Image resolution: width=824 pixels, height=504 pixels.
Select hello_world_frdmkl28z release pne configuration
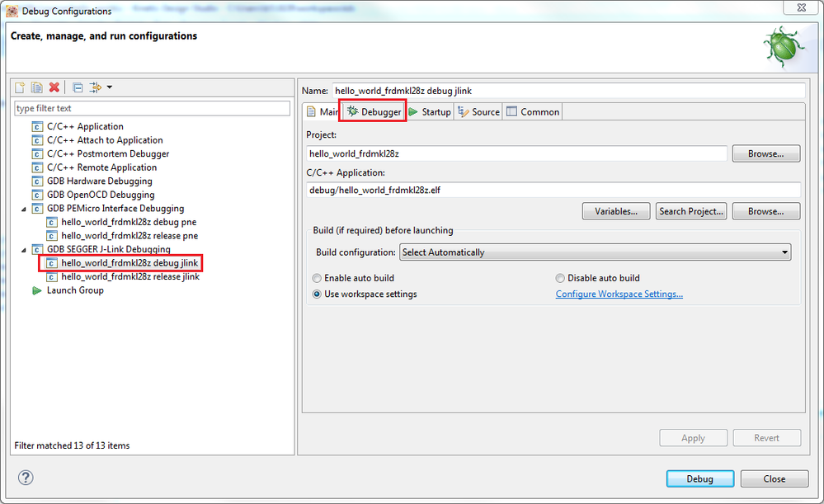point(129,236)
